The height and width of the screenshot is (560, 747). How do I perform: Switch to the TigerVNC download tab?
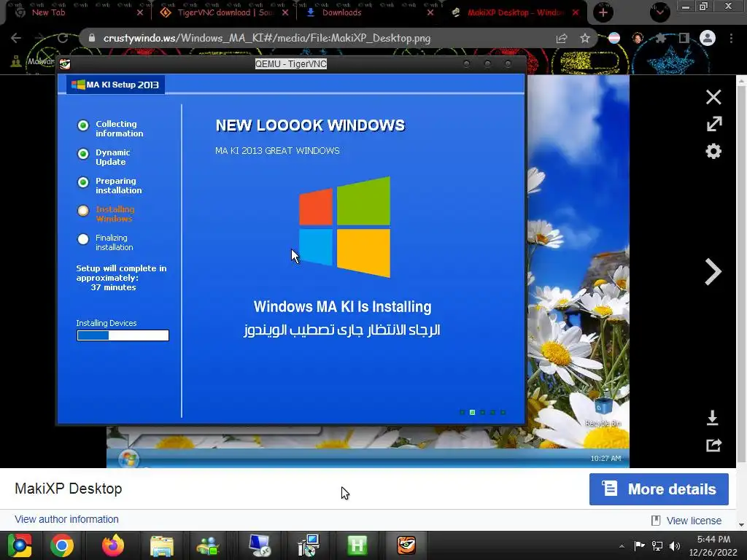point(225,12)
